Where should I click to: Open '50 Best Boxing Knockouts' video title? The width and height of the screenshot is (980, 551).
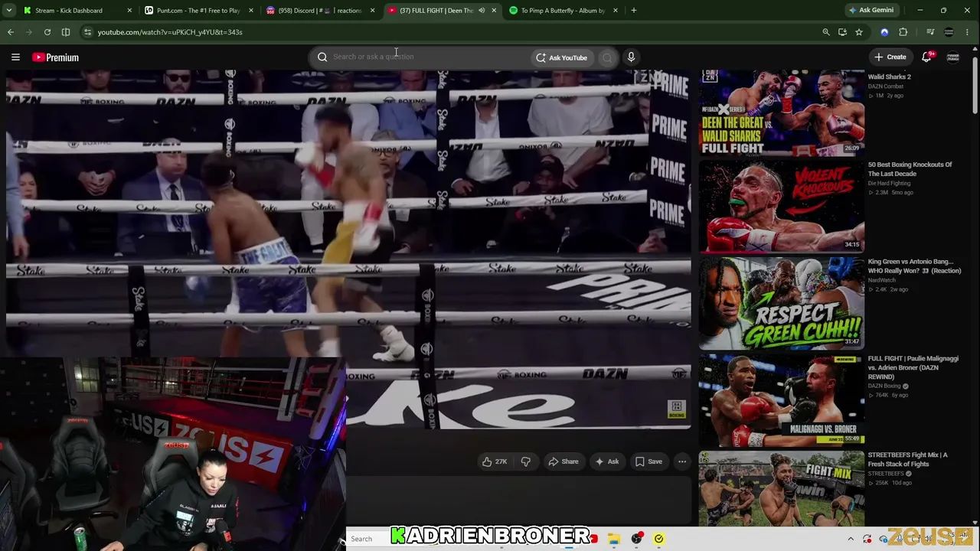910,169
